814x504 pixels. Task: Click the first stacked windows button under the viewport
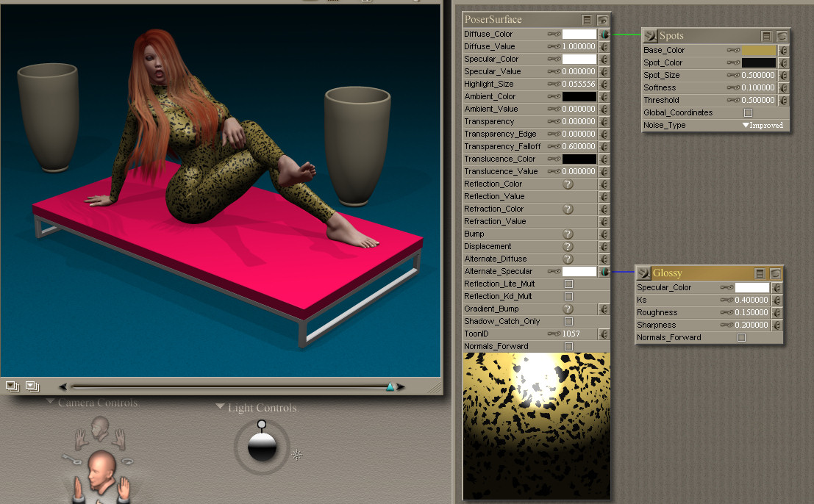coord(13,386)
